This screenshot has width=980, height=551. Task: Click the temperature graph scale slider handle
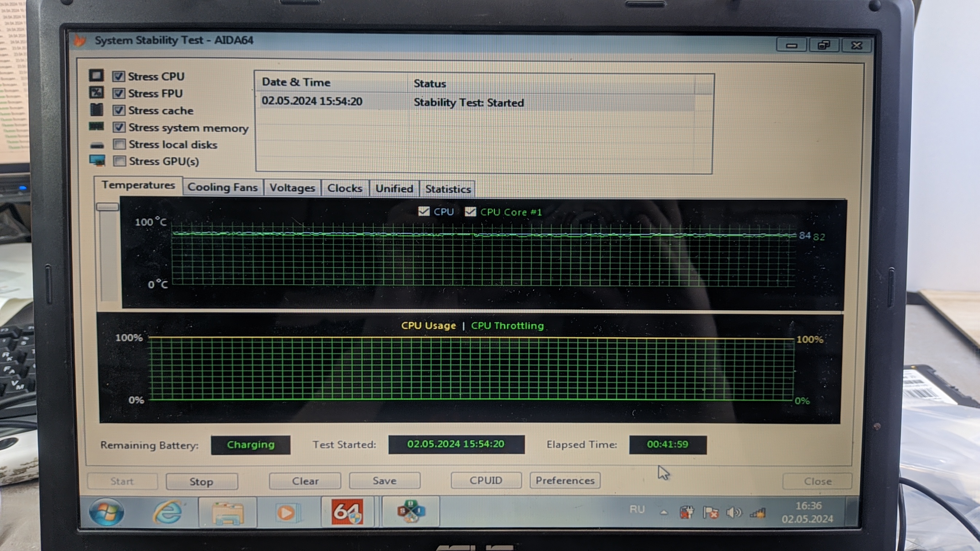107,207
